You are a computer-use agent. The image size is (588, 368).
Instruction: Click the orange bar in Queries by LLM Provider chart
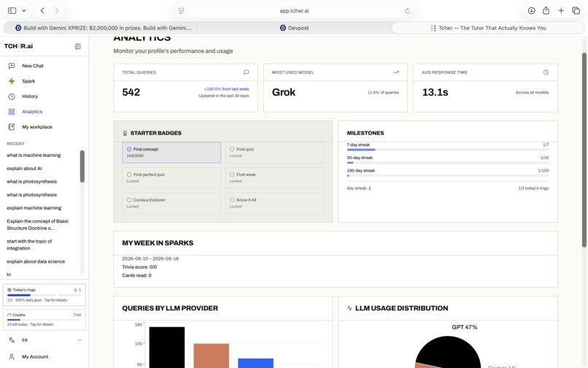point(212,356)
